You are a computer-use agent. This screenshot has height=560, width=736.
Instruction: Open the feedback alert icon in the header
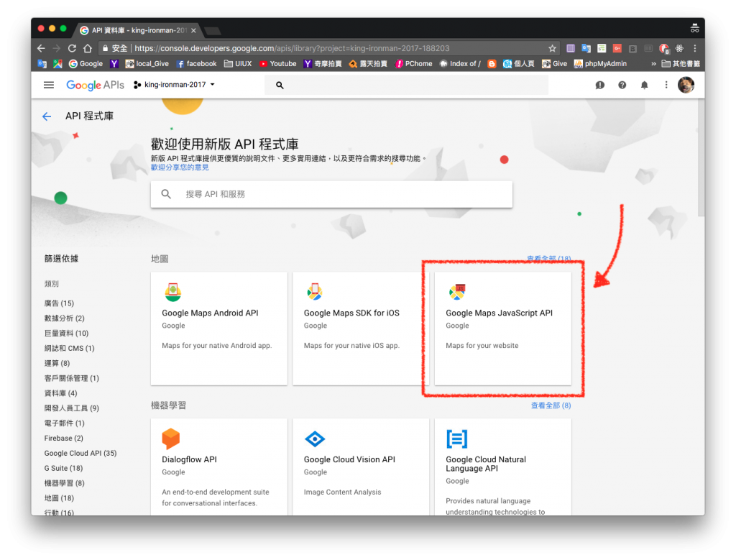pyautogui.click(x=599, y=85)
